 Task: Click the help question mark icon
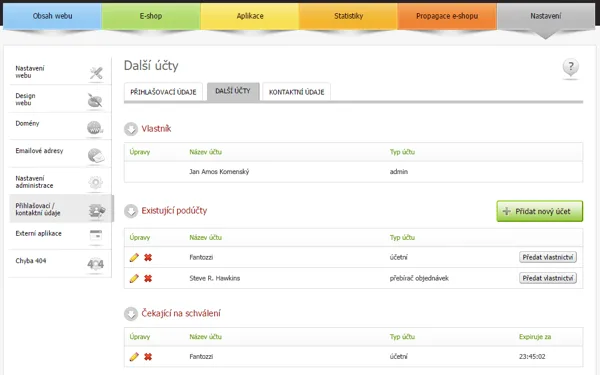pos(571,67)
